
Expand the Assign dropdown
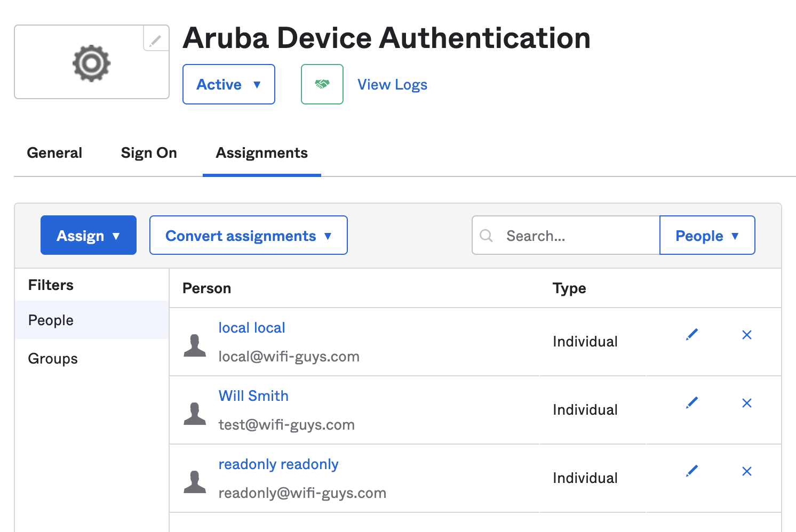pyautogui.click(x=88, y=235)
